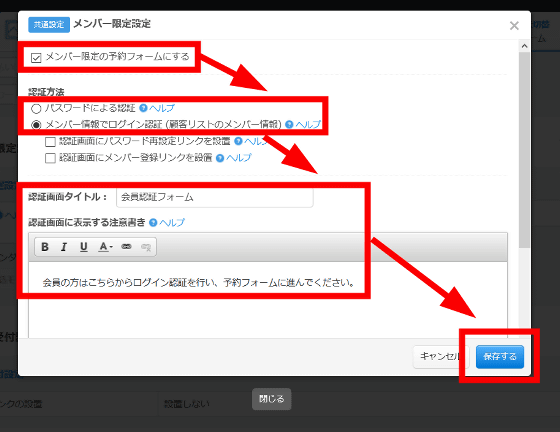Image resolution: width=560 pixels, height=432 pixels.
Task: Select パスワードによる認証 radio button
Action: (36, 109)
